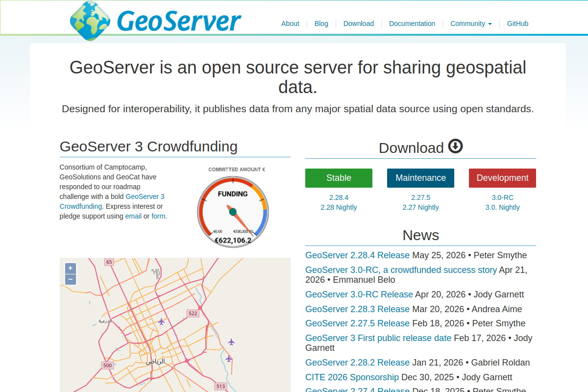Image resolution: width=588 pixels, height=392 pixels.
Task: Click the News section heading
Action: point(420,235)
